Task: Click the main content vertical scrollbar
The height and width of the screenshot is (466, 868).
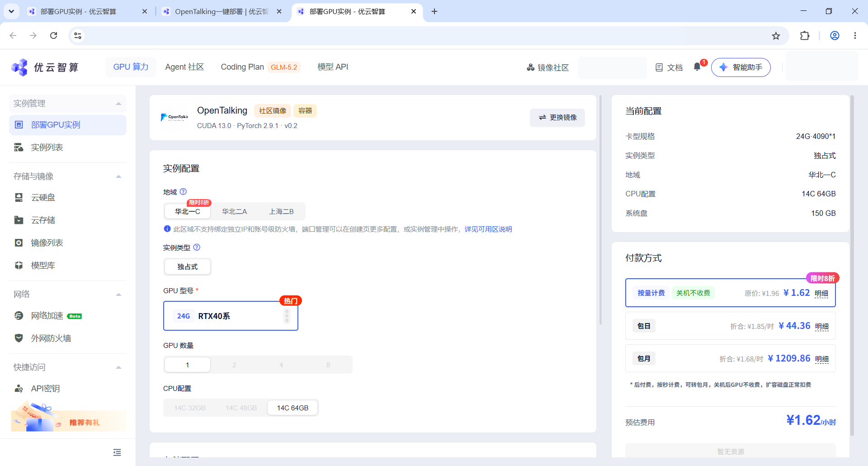Action: 600,210
